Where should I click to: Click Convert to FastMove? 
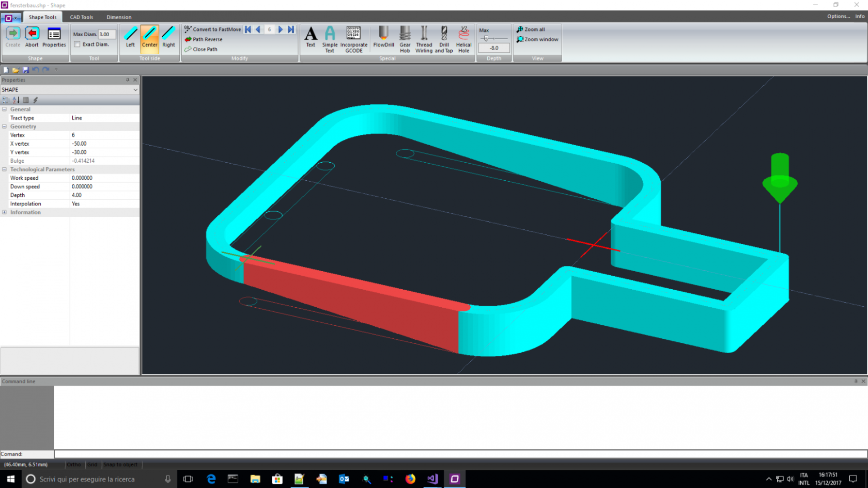212,29
